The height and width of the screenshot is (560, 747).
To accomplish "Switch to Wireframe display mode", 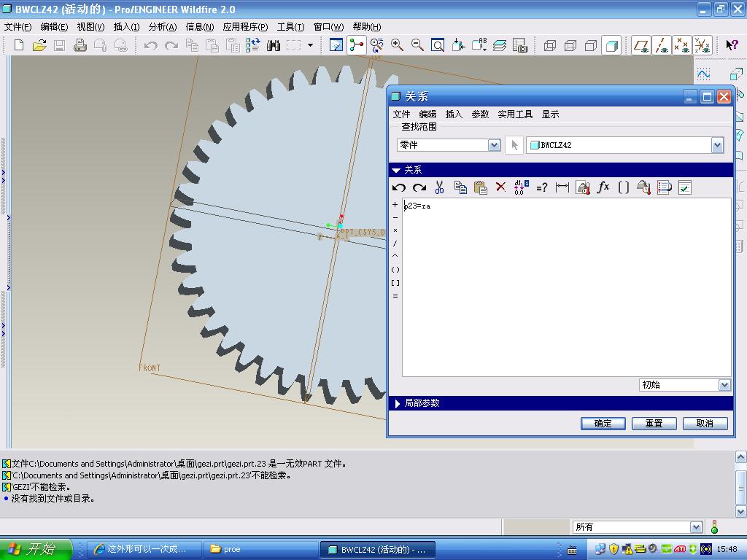I will (x=550, y=45).
